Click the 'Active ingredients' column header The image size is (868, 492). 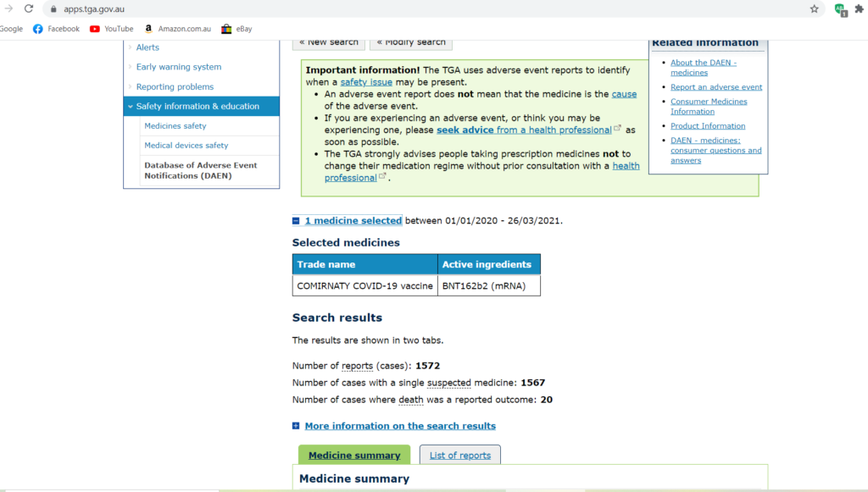tap(489, 264)
